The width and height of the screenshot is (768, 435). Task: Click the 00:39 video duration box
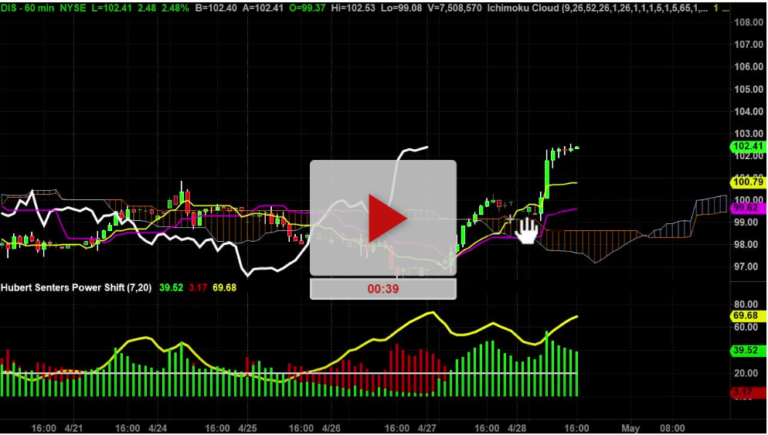[x=382, y=288]
